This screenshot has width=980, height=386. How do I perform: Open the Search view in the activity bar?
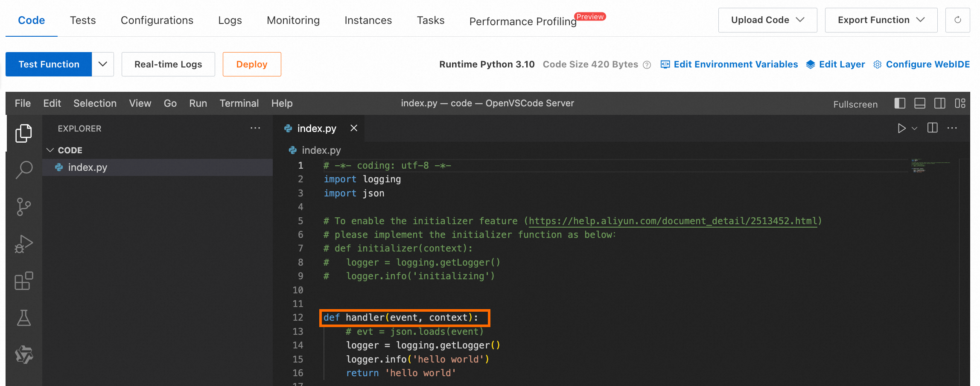24,170
